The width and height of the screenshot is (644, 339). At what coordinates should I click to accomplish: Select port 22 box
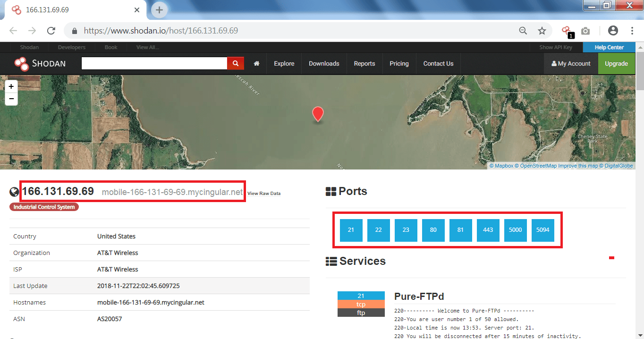pos(378,230)
